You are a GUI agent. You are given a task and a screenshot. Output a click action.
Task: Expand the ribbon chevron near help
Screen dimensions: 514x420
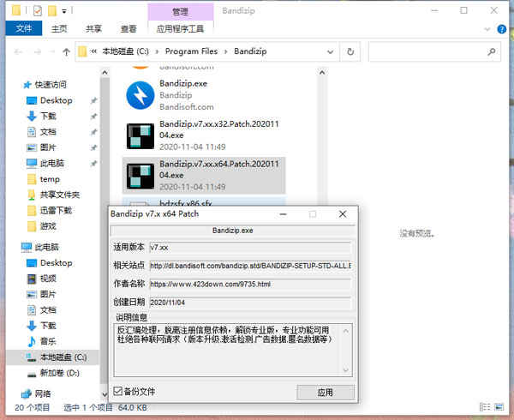coord(487,29)
